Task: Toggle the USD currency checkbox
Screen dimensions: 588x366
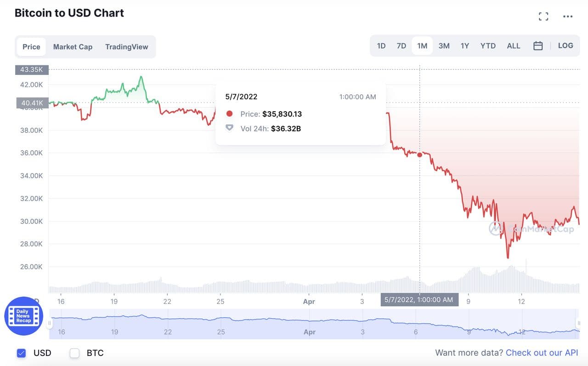Action: pos(21,353)
